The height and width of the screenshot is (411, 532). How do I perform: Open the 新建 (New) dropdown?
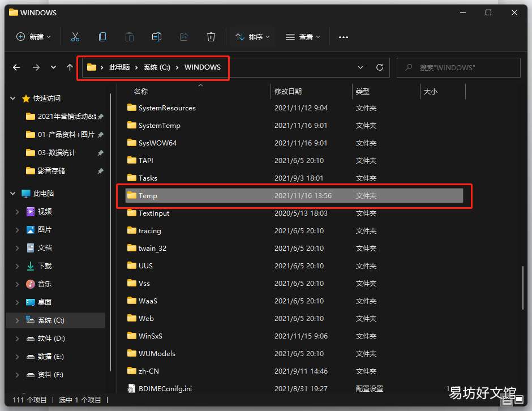click(x=33, y=37)
